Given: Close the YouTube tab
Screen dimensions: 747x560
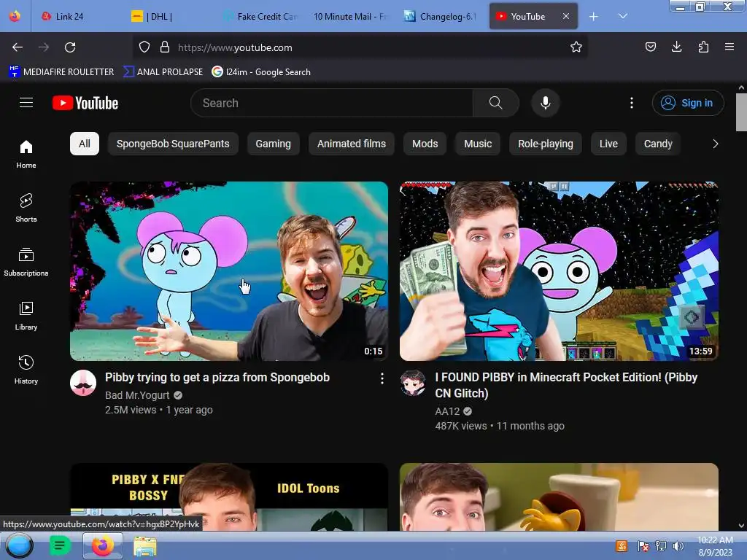Looking at the screenshot, I should pyautogui.click(x=566, y=17).
